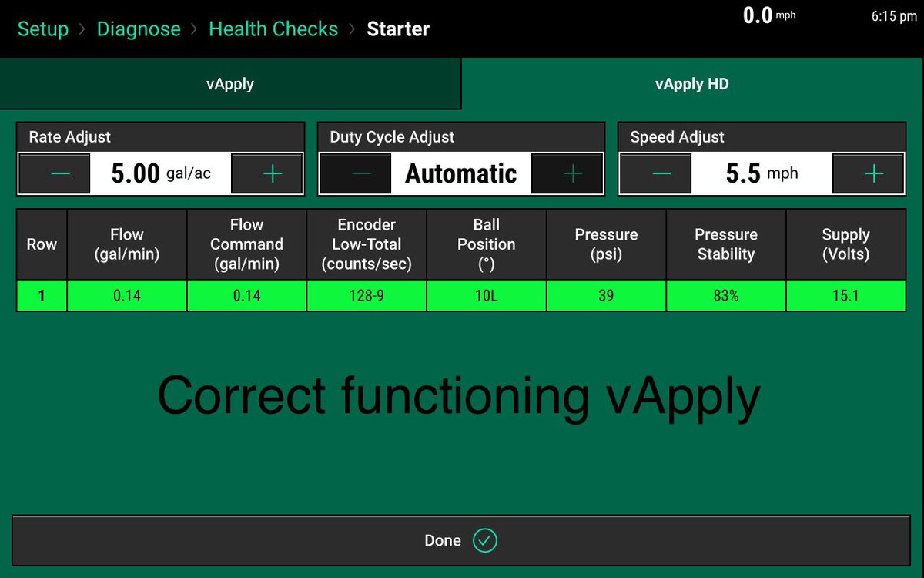Click the 0.0 mph speed readout

(769, 15)
